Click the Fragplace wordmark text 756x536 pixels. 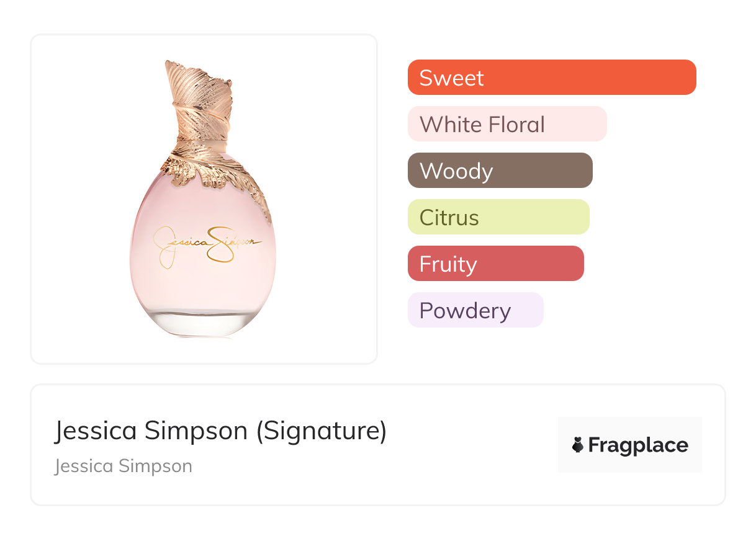coord(638,445)
